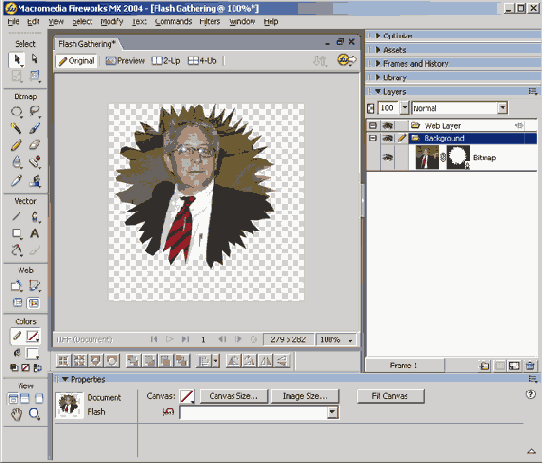542x463 pixels.
Task: Select the Line tool
Action: (16, 217)
